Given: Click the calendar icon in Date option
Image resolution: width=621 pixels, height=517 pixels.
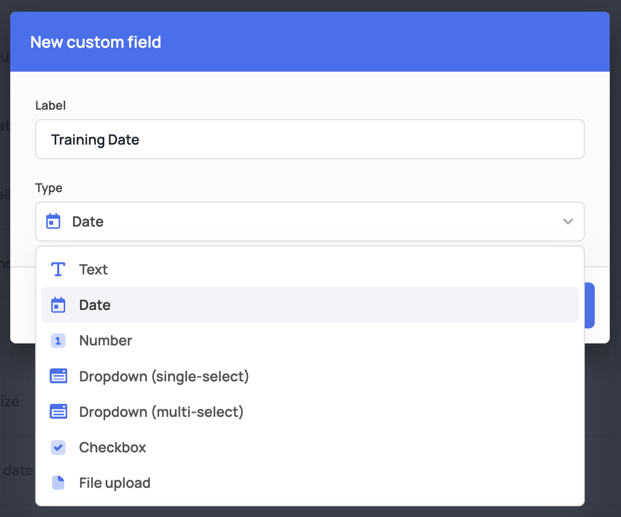Looking at the screenshot, I should point(58,305).
